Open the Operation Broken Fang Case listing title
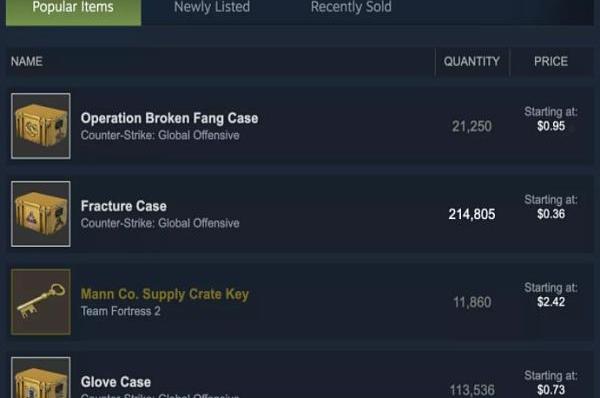The height and width of the screenshot is (398, 600). pos(170,118)
